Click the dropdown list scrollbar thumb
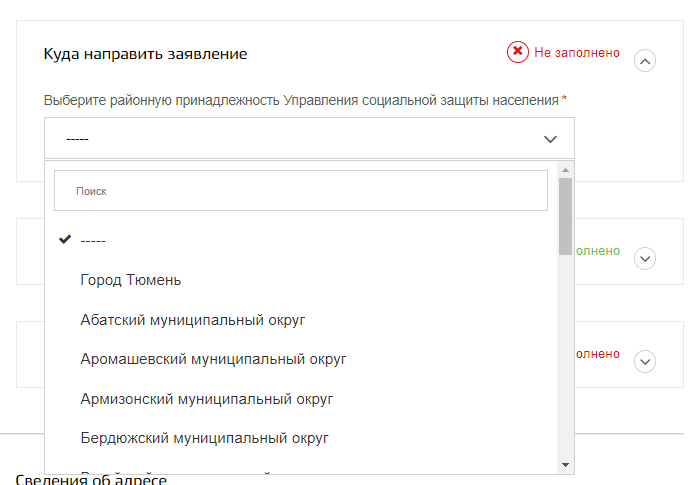Image resolution: width=697 pixels, height=485 pixels. click(565, 215)
